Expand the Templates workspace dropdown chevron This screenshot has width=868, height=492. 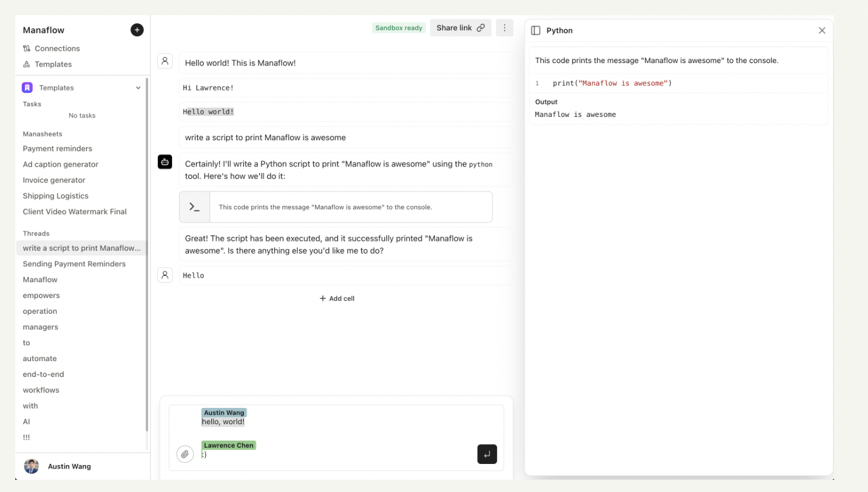click(138, 88)
